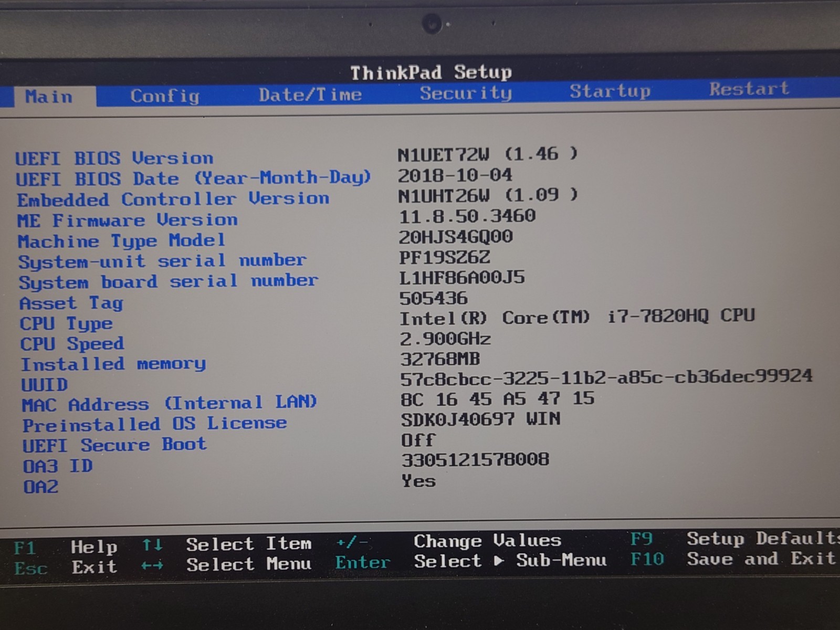
Task: Click the Select Menu legend
Action: pyautogui.click(x=249, y=564)
